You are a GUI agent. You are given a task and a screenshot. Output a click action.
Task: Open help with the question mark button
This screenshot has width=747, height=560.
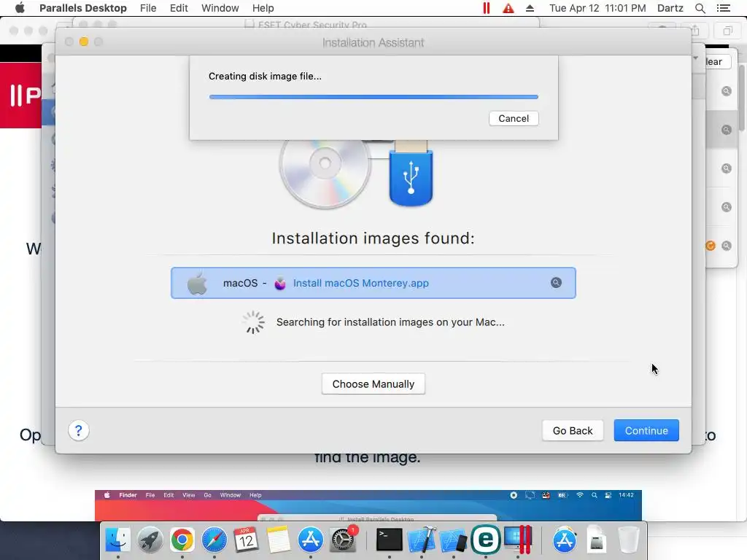pyautogui.click(x=79, y=430)
